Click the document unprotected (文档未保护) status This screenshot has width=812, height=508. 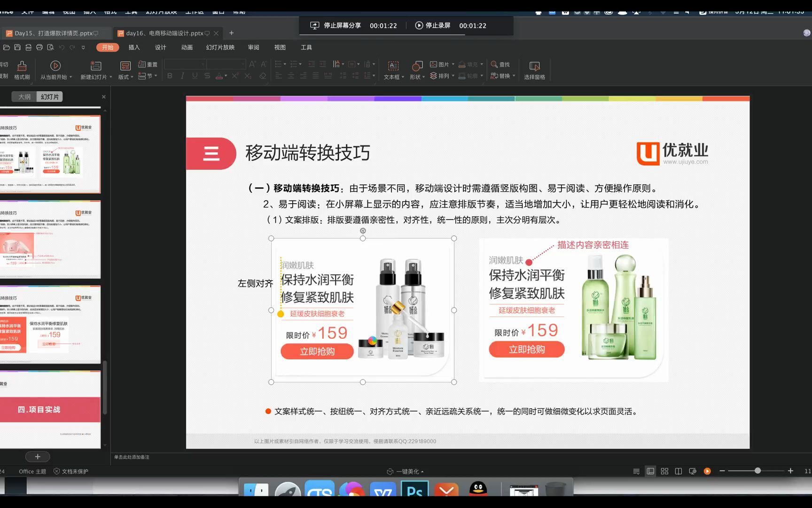point(71,471)
